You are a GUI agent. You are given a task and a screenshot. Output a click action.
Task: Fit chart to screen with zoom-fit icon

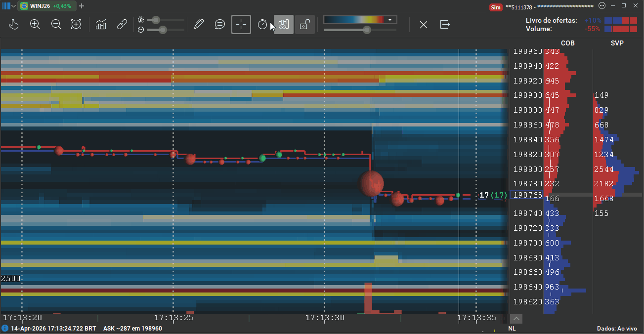coord(76,24)
